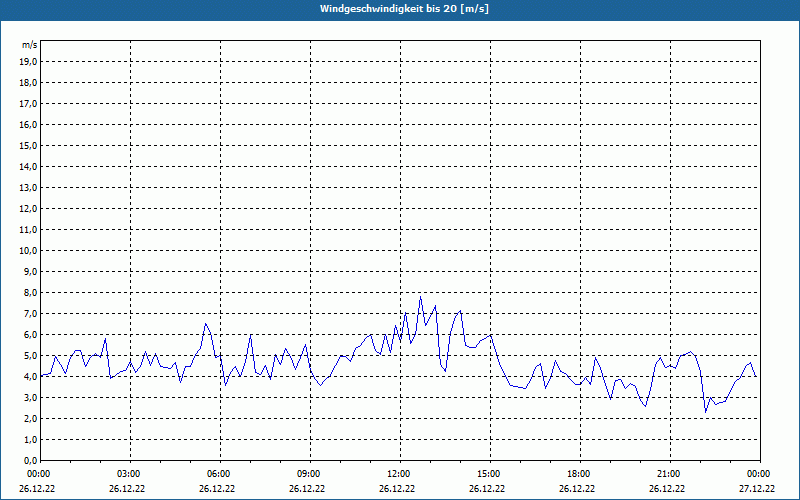Select the 1,0 y-axis label
800x500 pixels.
tap(31, 439)
